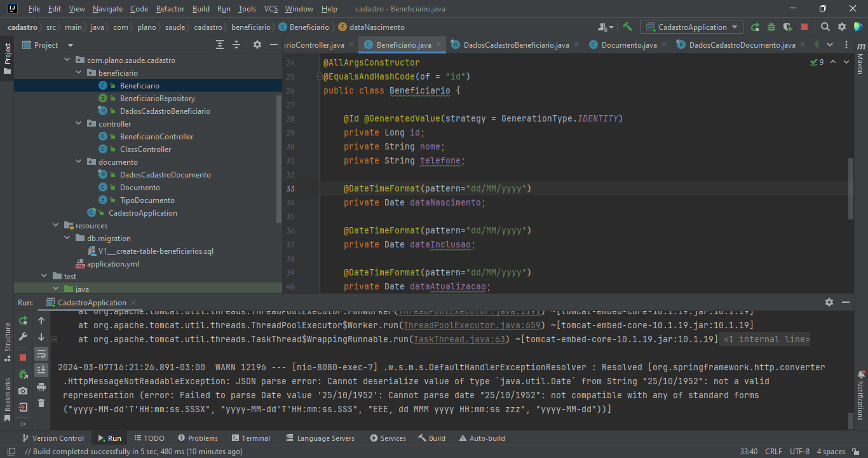Collapse the resources folder node
The height and width of the screenshot is (458, 868).
coord(55,226)
